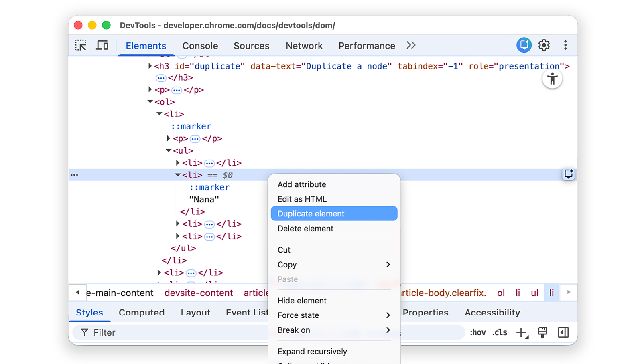Click the accessibility person icon in the viewport
The width and height of the screenshot is (642, 364).
point(553,79)
